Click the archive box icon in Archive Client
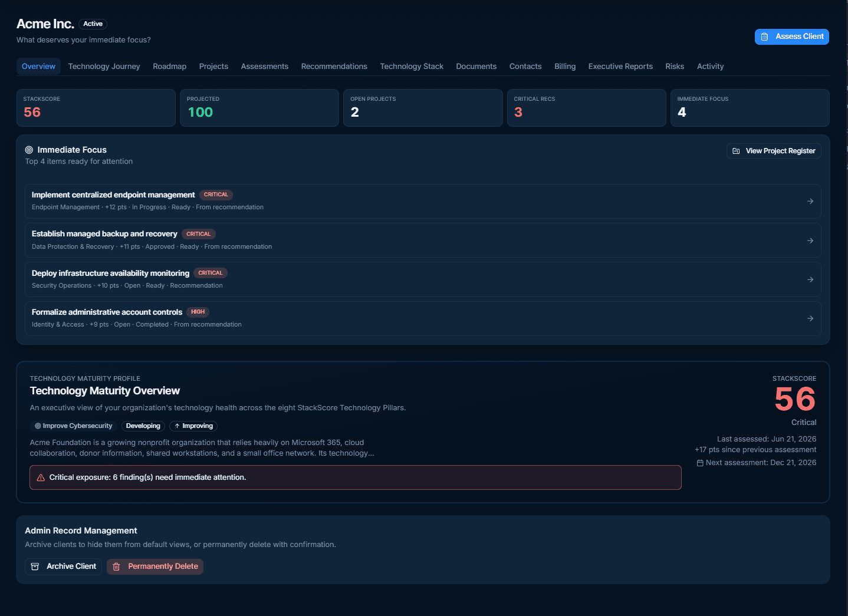This screenshot has width=848, height=616. click(x=35, y=566)
